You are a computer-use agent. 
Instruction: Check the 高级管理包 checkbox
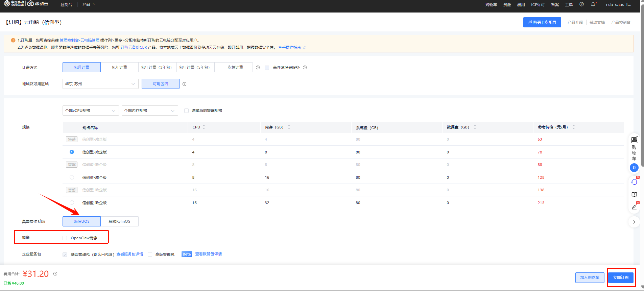click(150, 254)
